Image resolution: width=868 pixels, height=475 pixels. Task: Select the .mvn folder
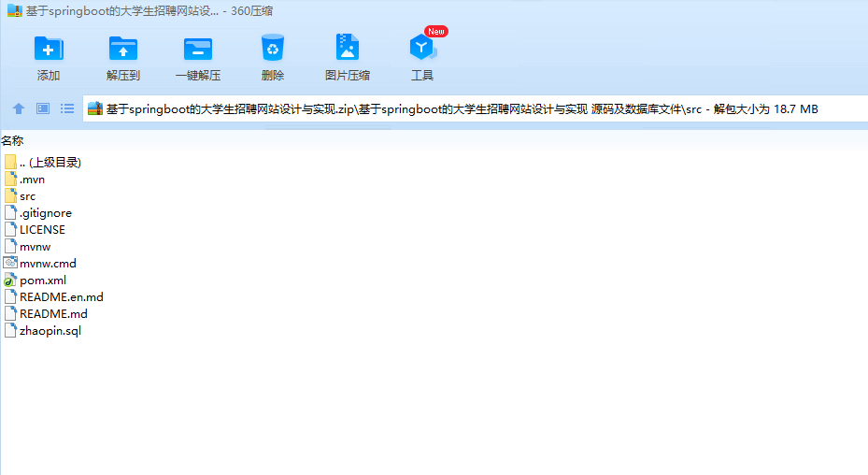24,179
